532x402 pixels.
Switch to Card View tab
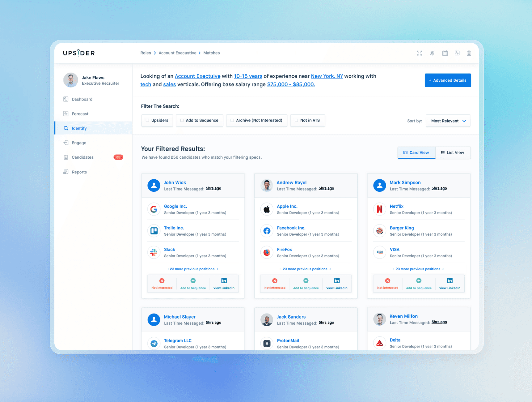416,153
